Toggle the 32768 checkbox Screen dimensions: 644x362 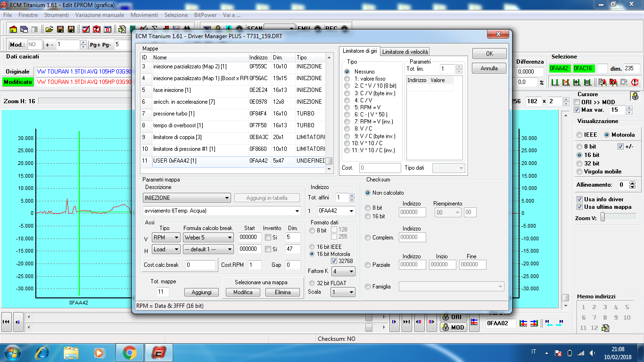(334, 261)
